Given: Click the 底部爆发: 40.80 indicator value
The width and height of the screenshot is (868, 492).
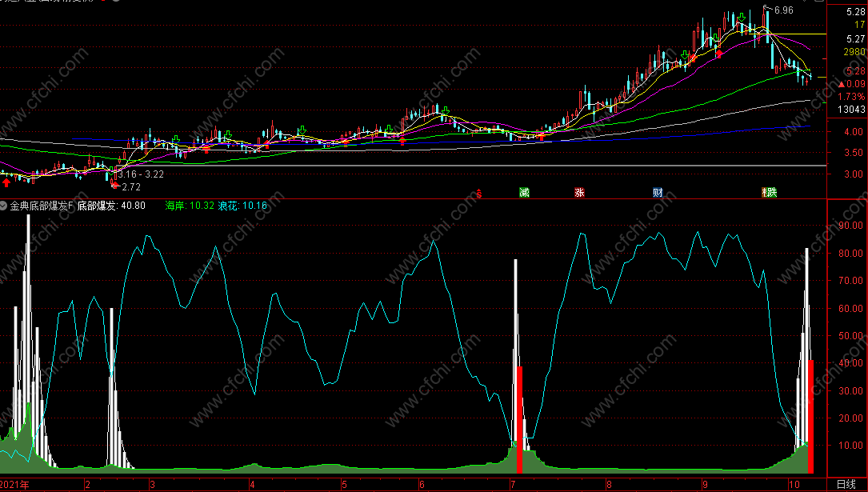Looking at the screenshot, I should pyautogui.click(x=111, y=206).
